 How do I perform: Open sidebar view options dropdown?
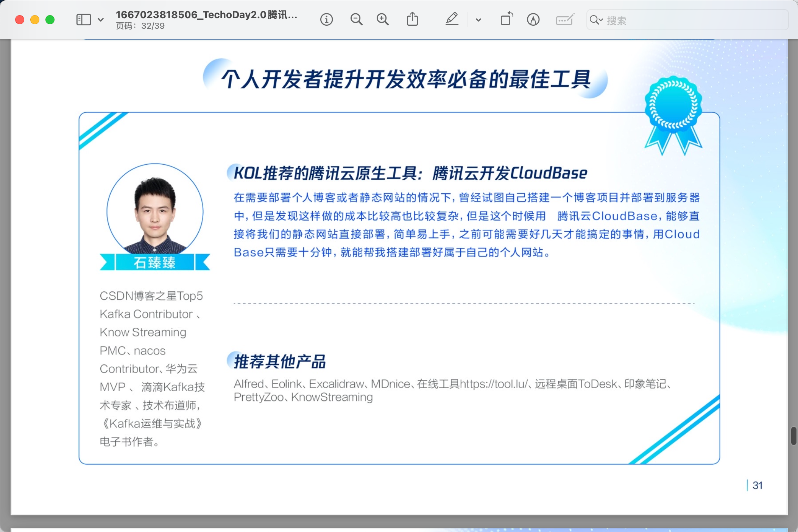(101, 20)
